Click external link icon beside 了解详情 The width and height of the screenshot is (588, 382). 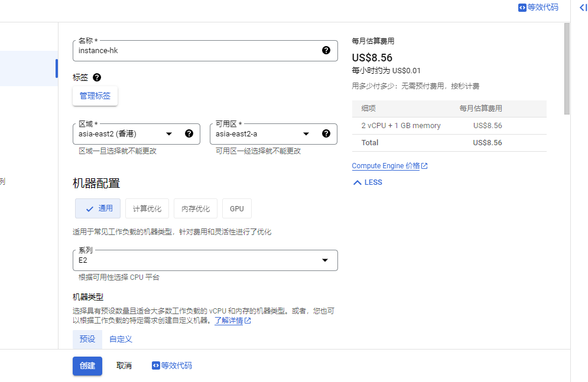tap(248, 321)
